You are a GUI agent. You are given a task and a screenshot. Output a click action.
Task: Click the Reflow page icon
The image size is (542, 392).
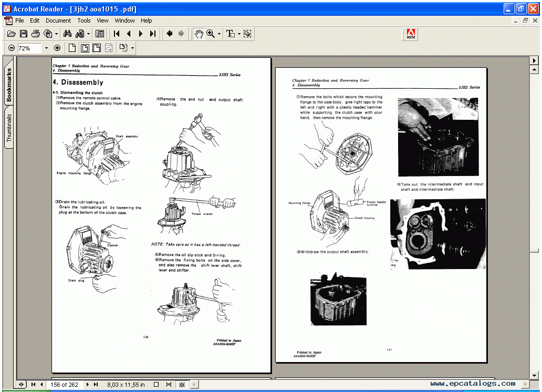pos(109,48)
